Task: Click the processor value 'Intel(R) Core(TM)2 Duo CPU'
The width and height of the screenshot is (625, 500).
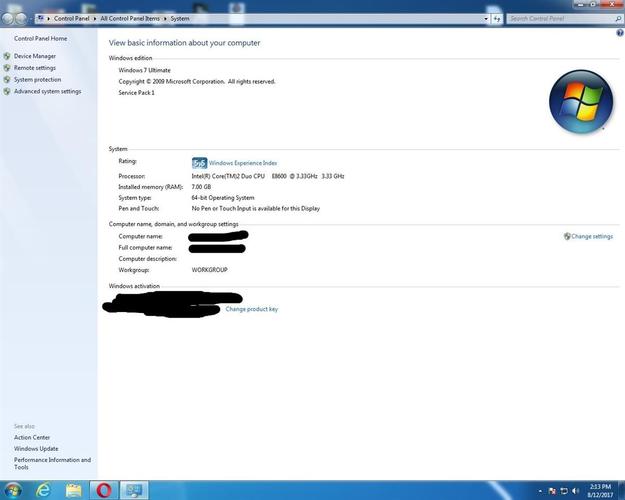Action: tap(228, 176)
